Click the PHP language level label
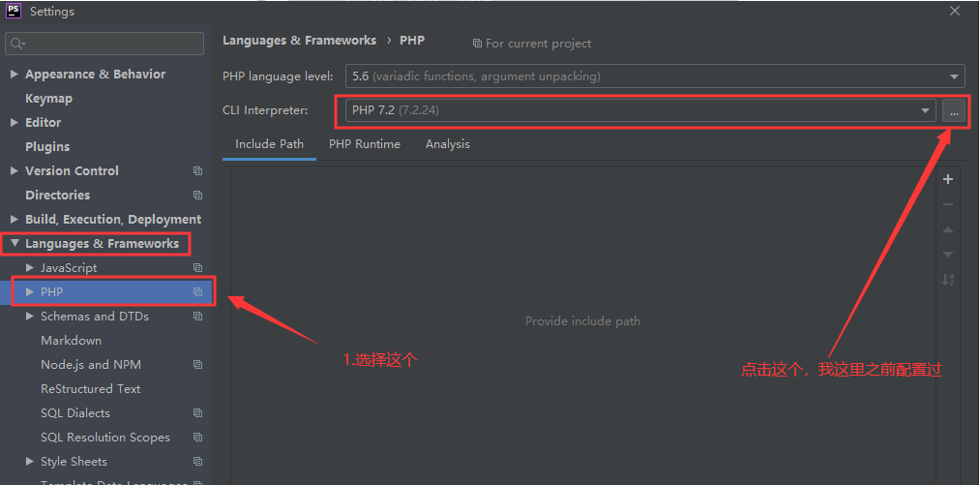The height and width of the screenshot is (485, 980). click(278, 77)
